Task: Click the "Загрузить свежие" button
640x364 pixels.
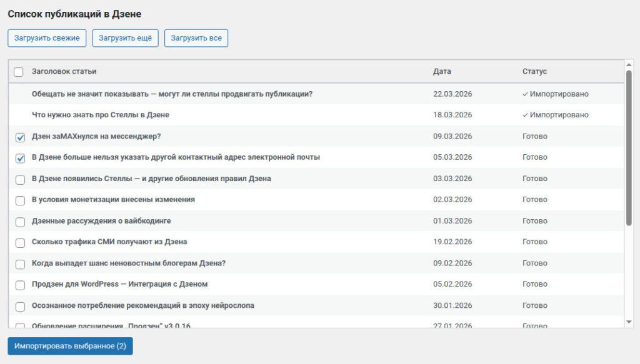Action: click(47, 38)
